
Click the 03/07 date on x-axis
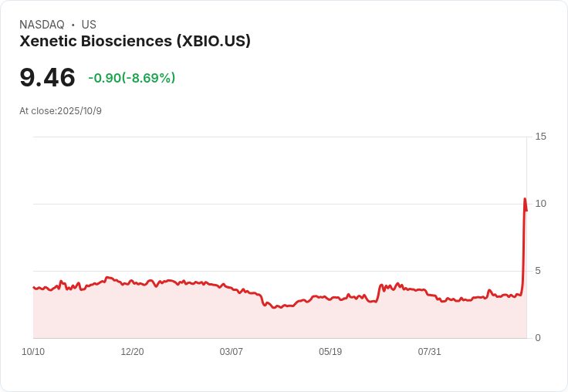tap(231, 352)
